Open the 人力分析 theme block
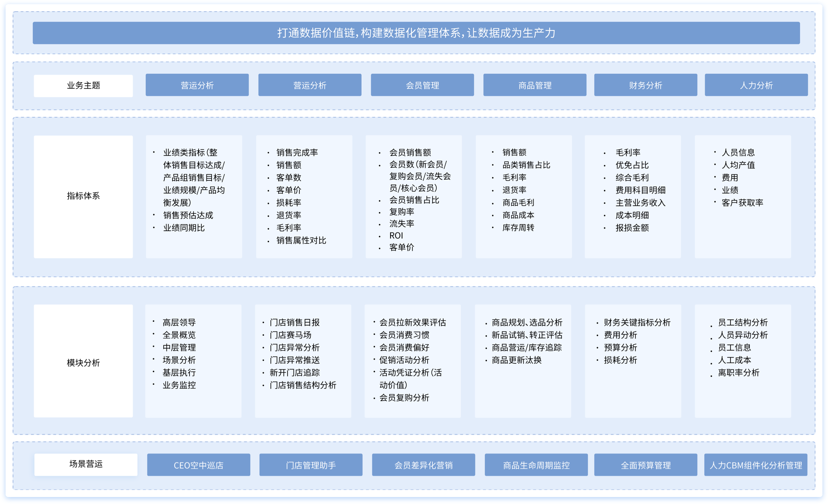This screenshot has height=504, width=828. click(756, 85)
